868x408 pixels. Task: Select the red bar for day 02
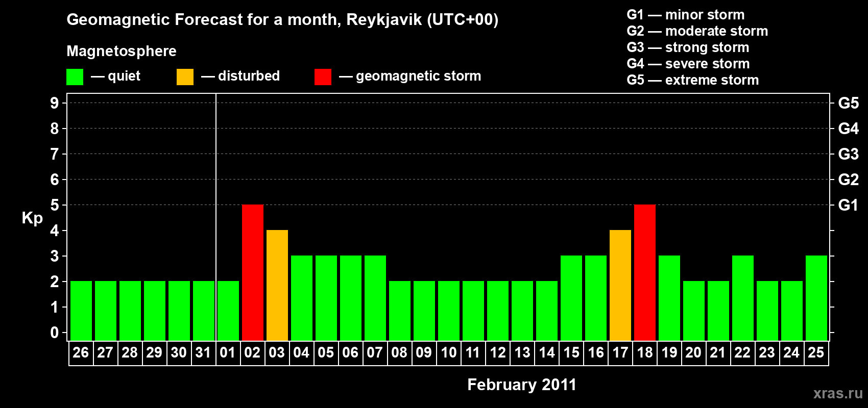tap(253, 272)
